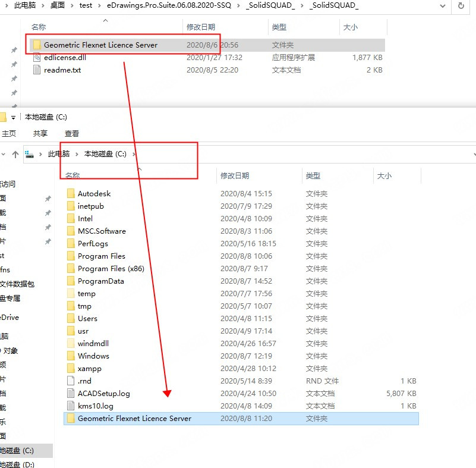Screen dimensions: 476x468
Task: Click 此电脑 breadcrumb in top window
Action: pos(25,5)
